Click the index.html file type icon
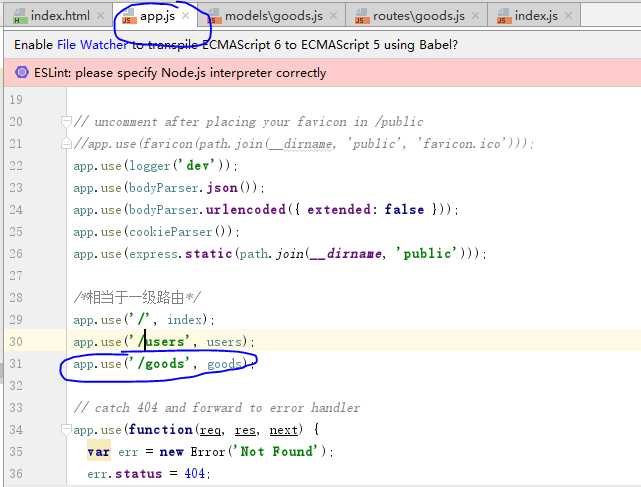This screenshot has width=641, height=487. 20,16
